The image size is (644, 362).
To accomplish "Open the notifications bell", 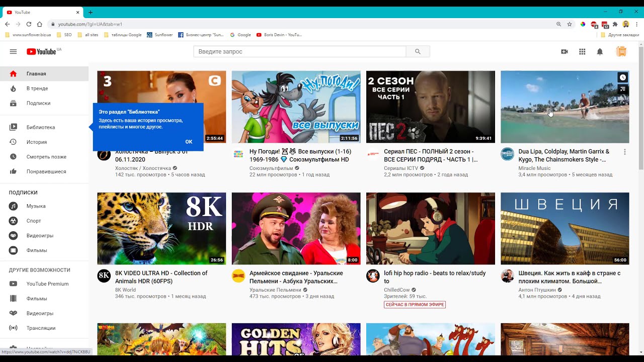I will tap(600, 52).
